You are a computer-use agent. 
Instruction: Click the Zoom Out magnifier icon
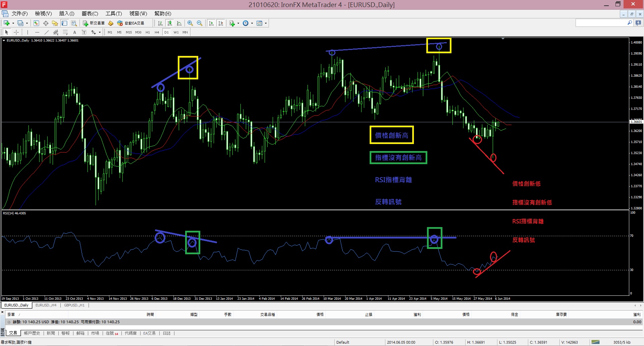200,23
